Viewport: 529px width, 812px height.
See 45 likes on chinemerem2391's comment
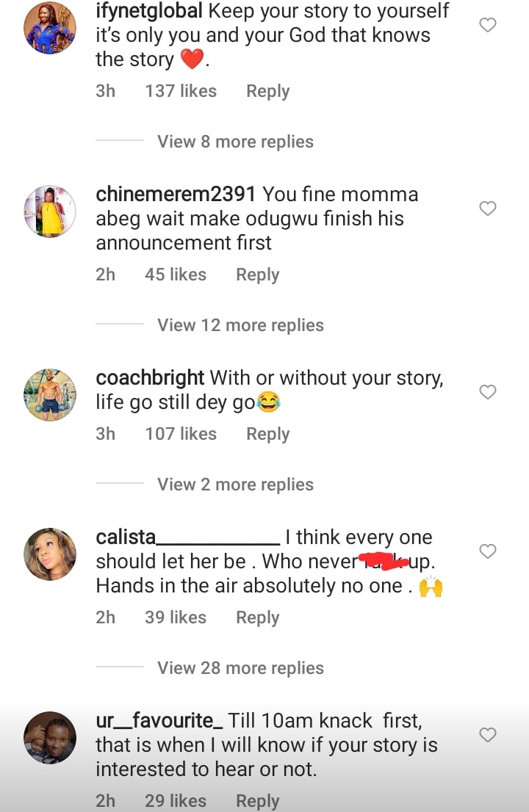coord(176,275)
